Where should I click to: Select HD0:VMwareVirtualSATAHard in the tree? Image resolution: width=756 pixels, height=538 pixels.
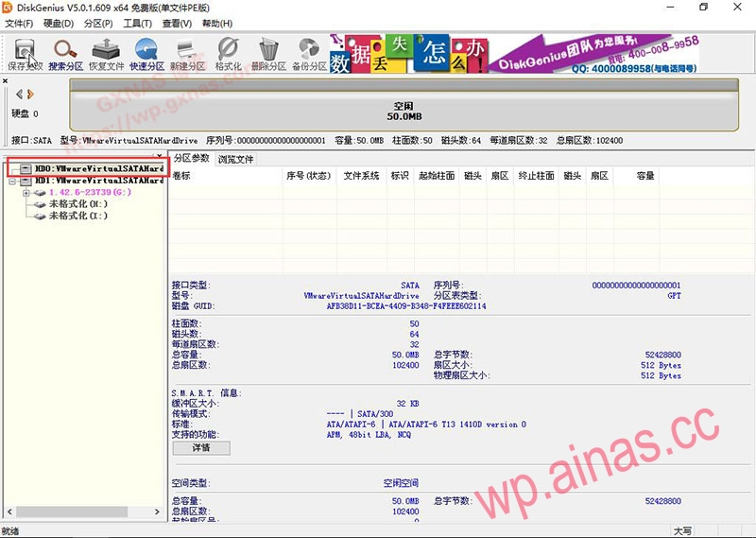(x=99, y=168)
